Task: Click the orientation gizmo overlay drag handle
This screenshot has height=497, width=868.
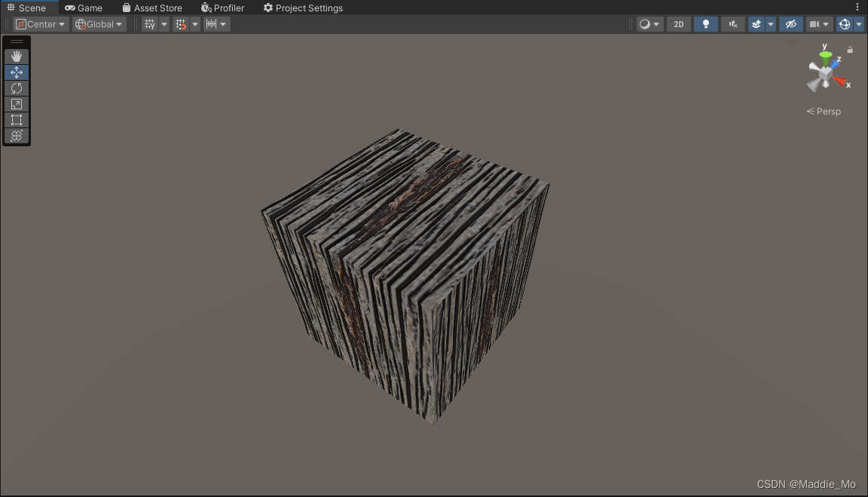Action: pos(793,41)
